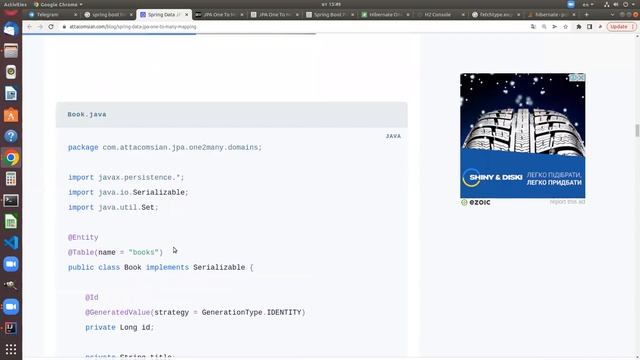Click the Chrome icon in dock

point(11,158)
